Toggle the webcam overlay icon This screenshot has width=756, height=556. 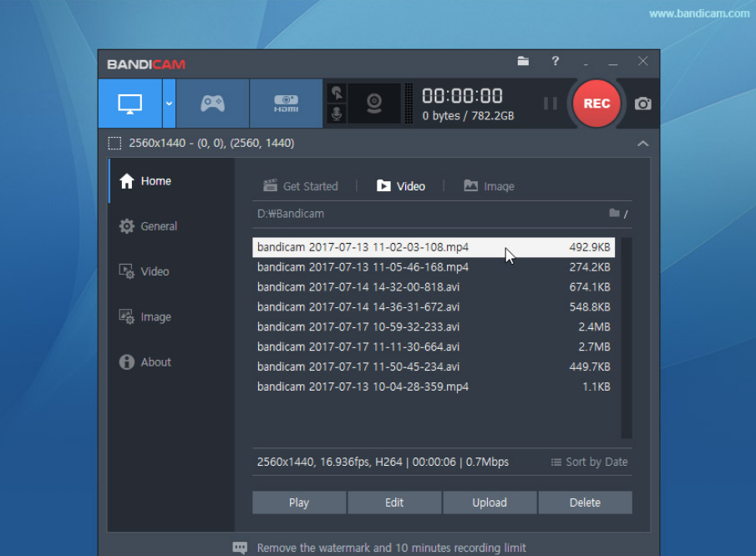click(374, 104)
